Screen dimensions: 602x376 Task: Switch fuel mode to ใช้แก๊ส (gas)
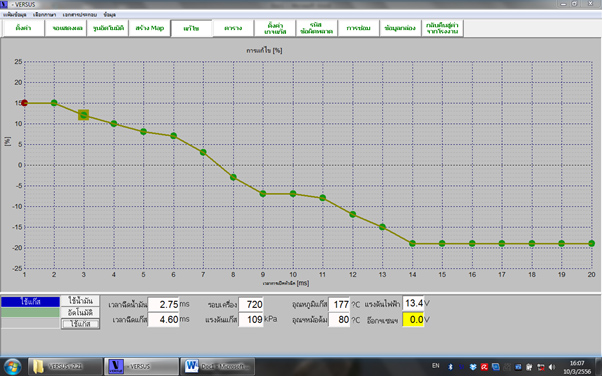tap(80, 324)
